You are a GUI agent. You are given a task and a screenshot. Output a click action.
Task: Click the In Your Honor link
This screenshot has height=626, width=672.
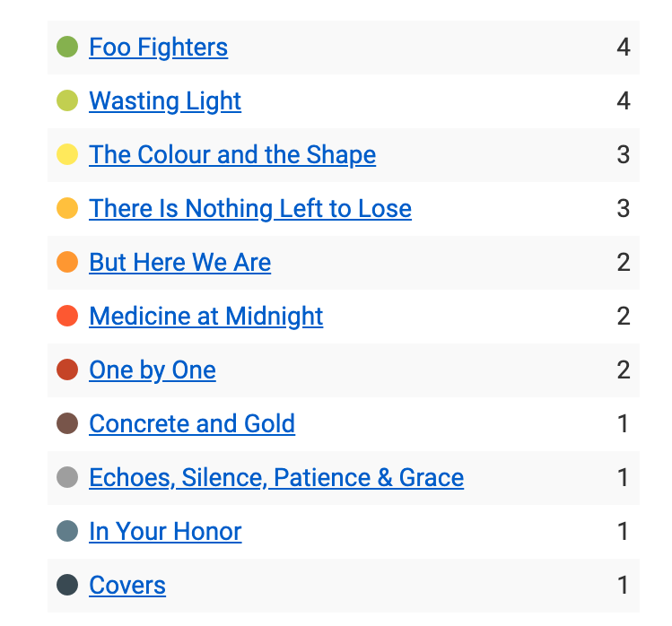(165, 532)
